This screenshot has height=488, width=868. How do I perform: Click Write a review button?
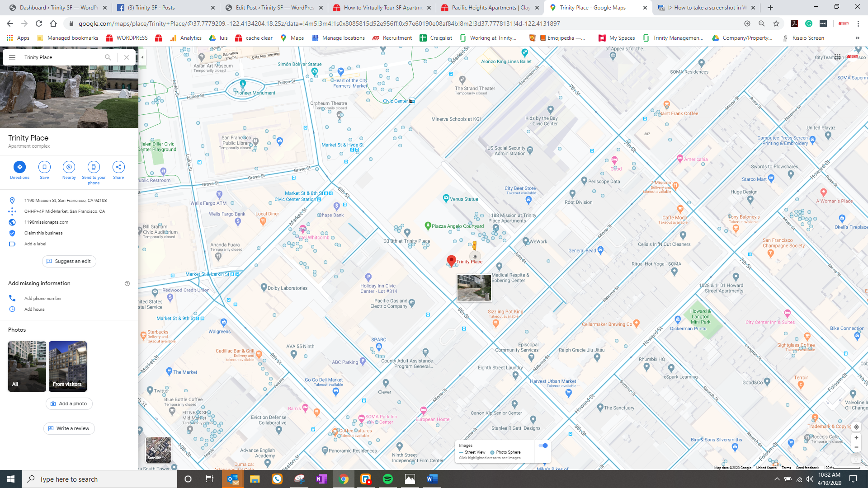(x=69, y=428)
